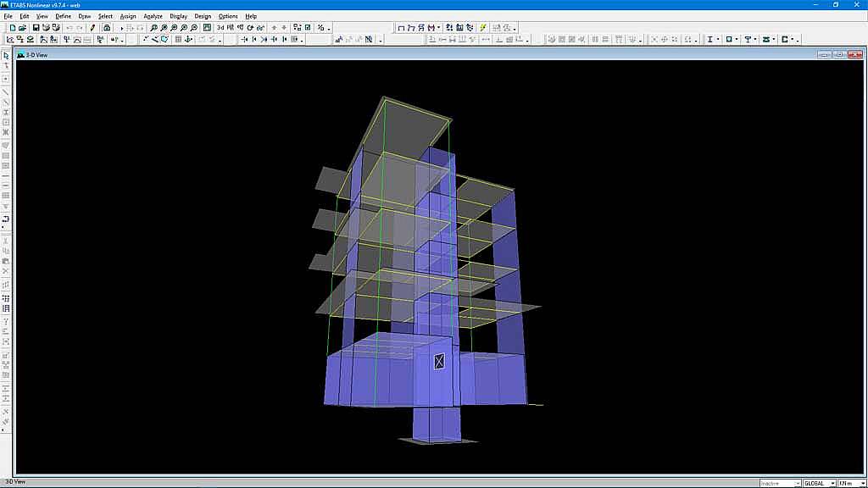Viewport: 868px width, 488px height.
Task: Click the Open file folder icon
Action: [x=24, y=28]
